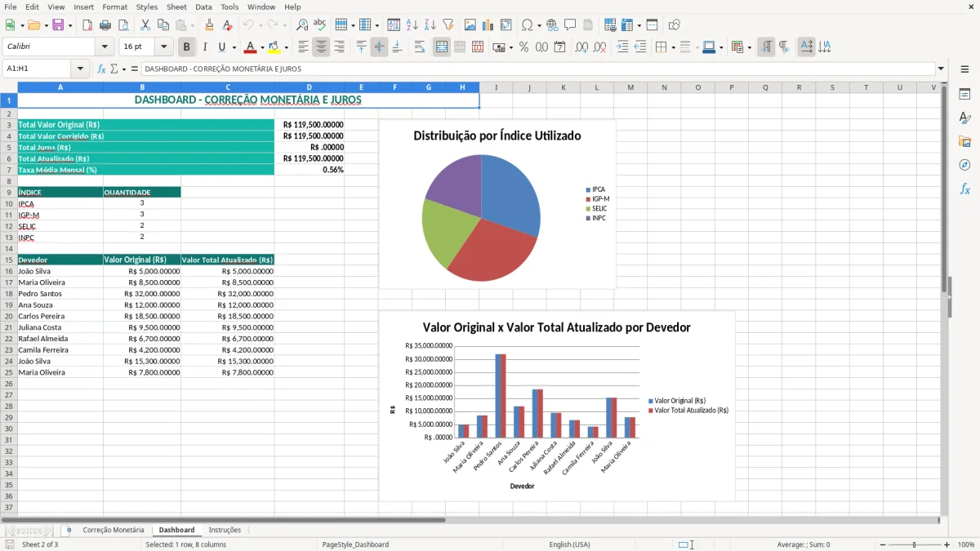Click the Sort Ascending icon
The image size is (980, 551).
pos(412,25)
